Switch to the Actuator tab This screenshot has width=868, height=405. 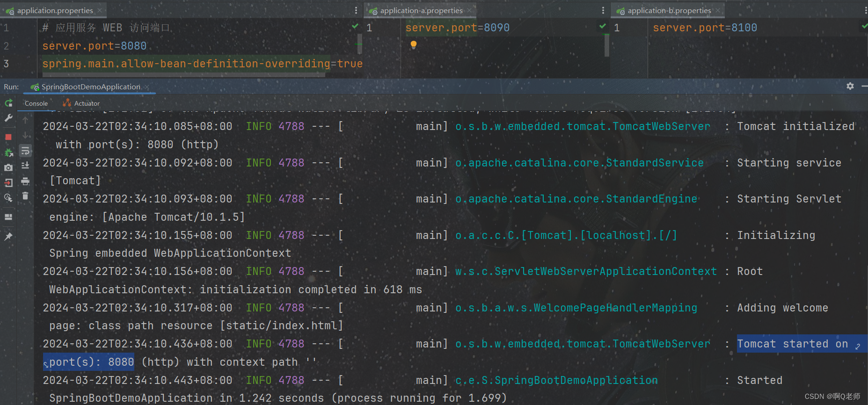tap(81, 103)
